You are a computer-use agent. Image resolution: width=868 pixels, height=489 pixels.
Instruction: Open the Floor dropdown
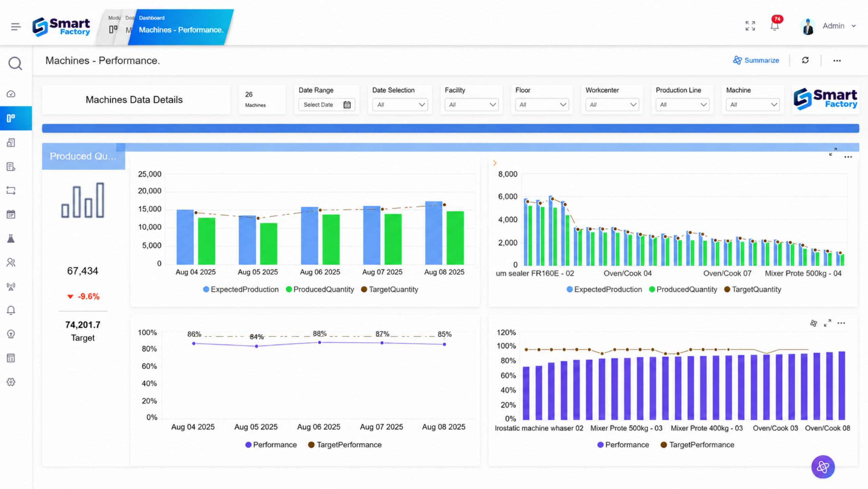coord(542,105)
